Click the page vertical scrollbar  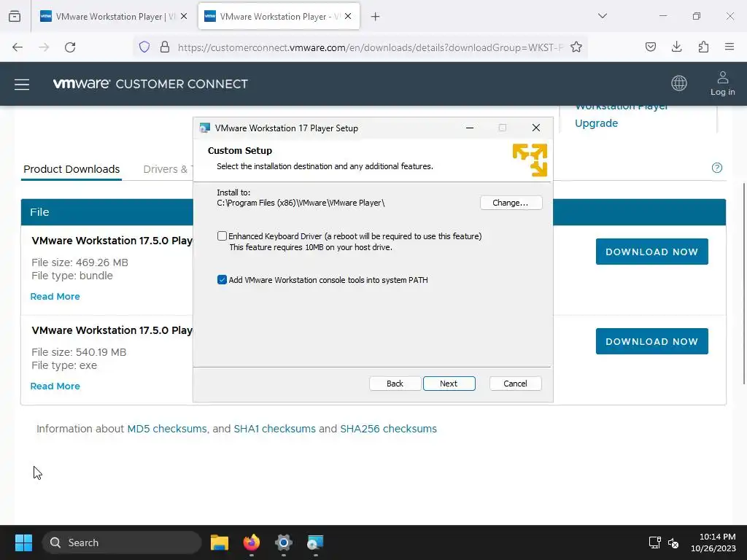(743, 284)
